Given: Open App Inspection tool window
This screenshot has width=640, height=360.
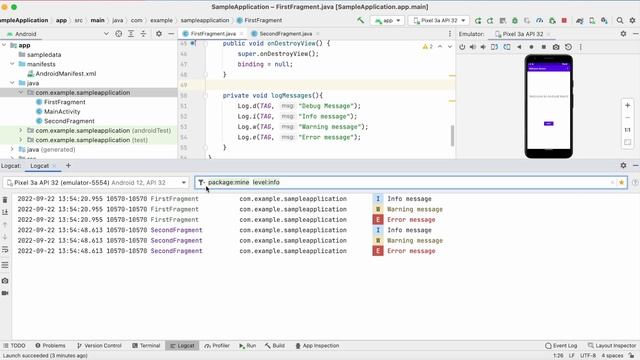Looking at the screenshot, I should (x=317, y=346).
